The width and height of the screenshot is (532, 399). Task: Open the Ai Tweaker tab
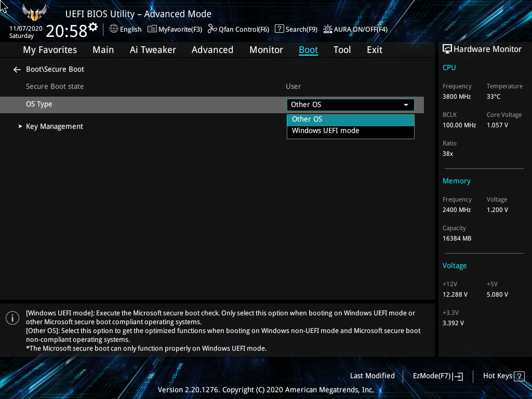click(x=153, y=50)
